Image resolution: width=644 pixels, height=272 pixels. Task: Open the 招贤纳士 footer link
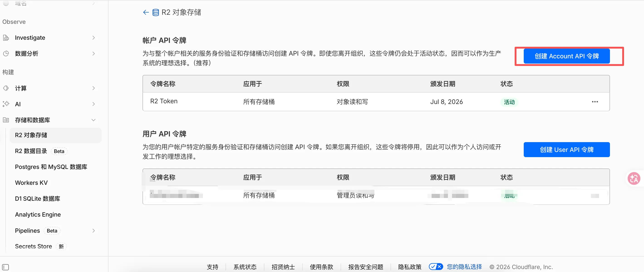pos(283,267)
